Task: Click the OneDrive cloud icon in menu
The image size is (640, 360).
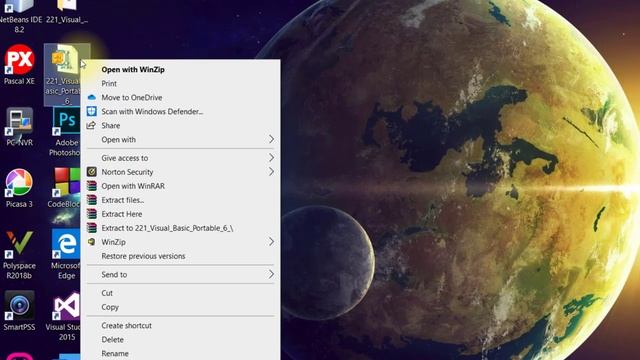Action: 92,98
